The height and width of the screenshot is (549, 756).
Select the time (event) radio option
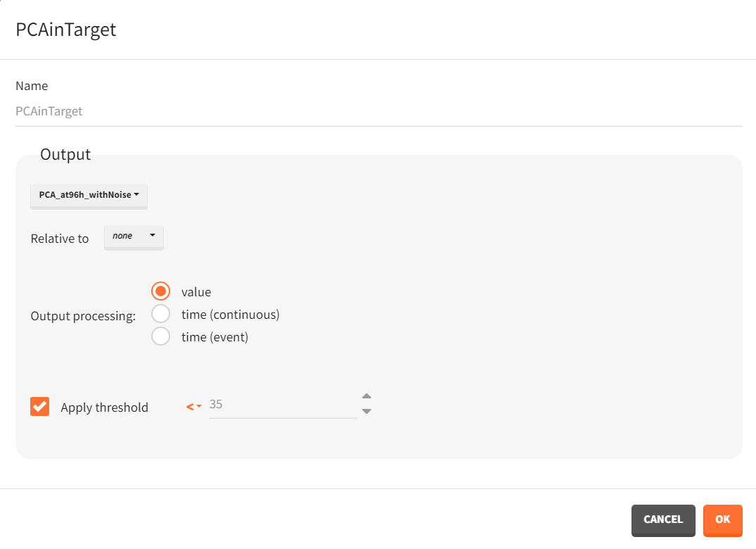[161, 336]
